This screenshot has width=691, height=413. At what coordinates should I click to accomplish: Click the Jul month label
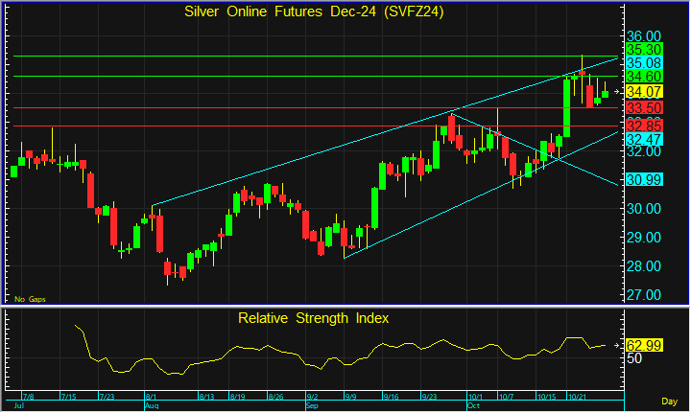[x=19, y=406]
